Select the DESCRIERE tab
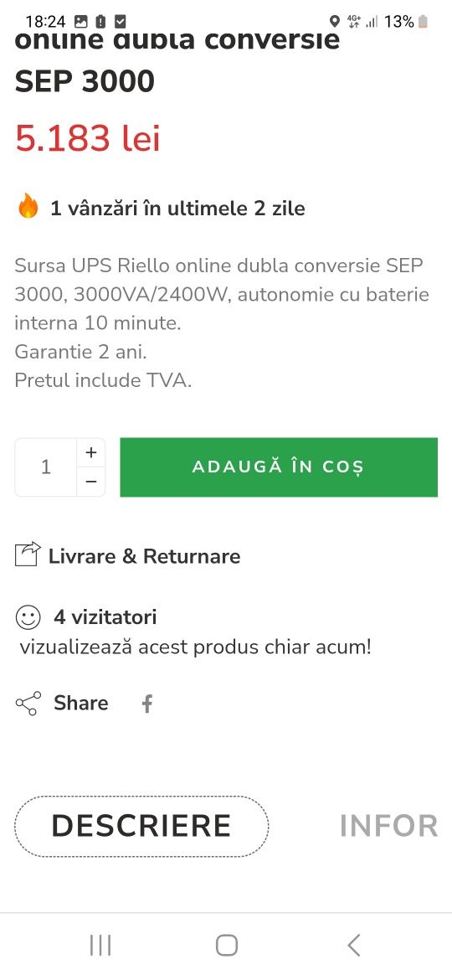The image size is (452, 980). point(141,826)
